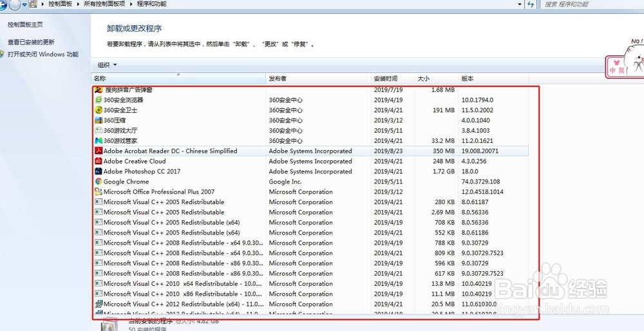644x331 pixels.
Task: Open the 控制面板主页 link
Action: pos(25,24)
